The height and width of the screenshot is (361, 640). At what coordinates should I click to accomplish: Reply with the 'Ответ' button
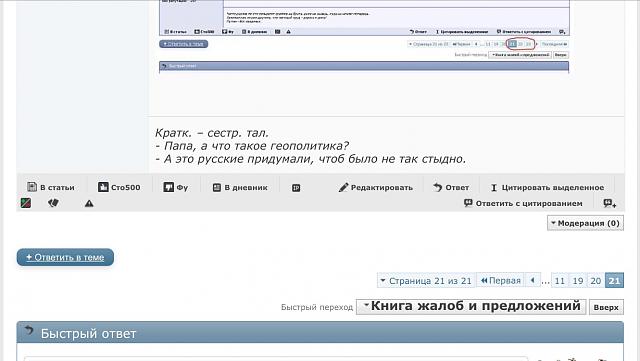tap(451, 187)
